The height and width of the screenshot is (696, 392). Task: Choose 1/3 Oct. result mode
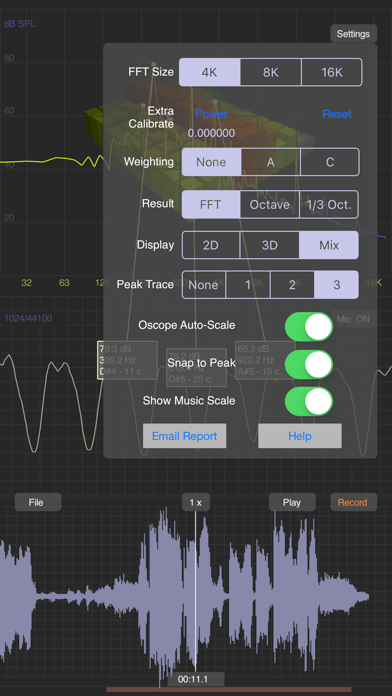coord(329,205)
